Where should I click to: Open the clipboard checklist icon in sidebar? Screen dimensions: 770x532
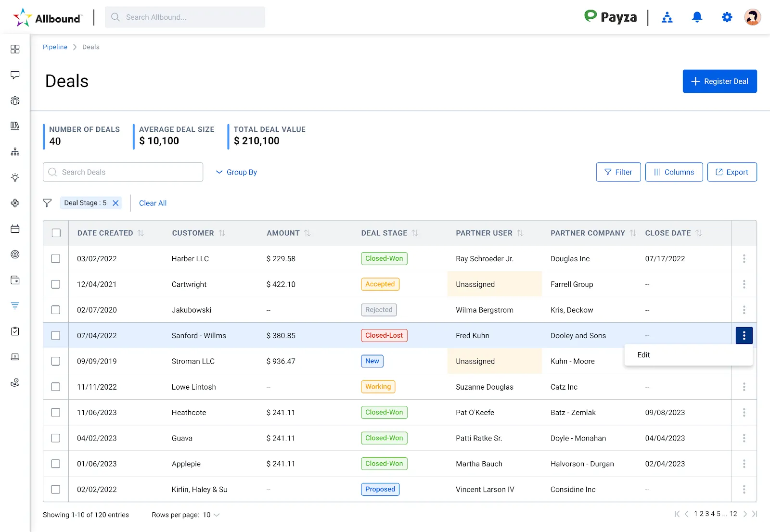(15, 331)
